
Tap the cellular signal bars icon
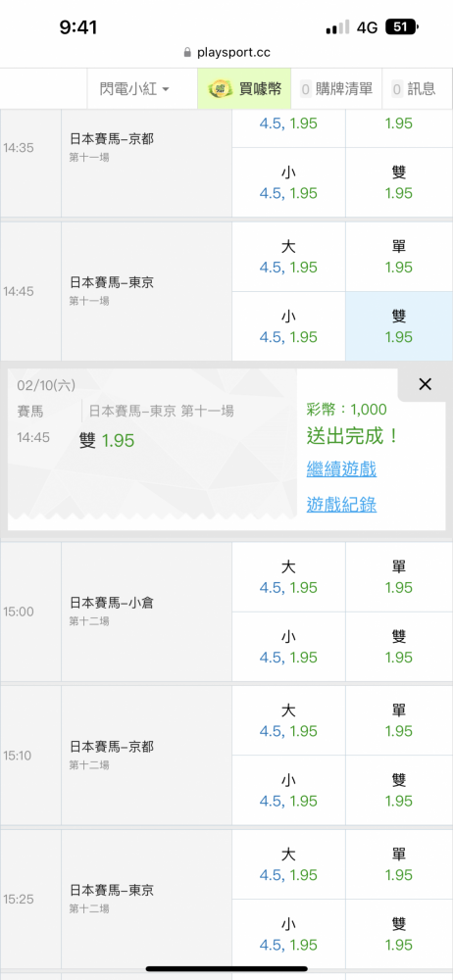[338, 27]
